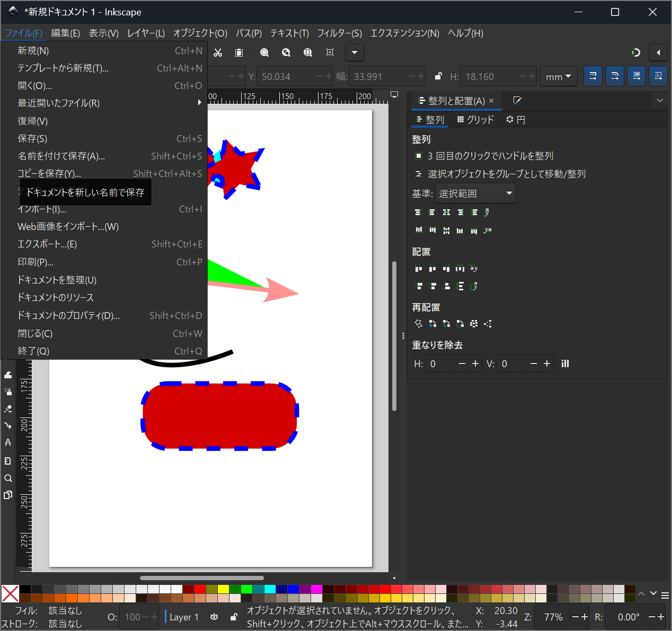The height and width of the screenshot is (631, 672).
Task: Open the mm units dropdown
Action: pos(559,76)
